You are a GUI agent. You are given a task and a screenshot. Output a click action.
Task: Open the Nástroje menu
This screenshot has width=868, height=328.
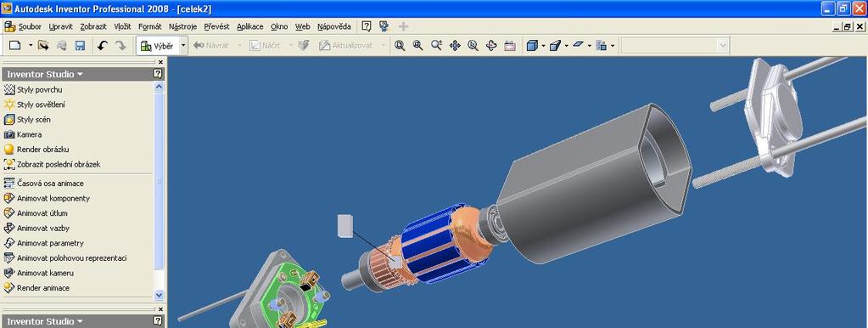(x=182, y=26)
